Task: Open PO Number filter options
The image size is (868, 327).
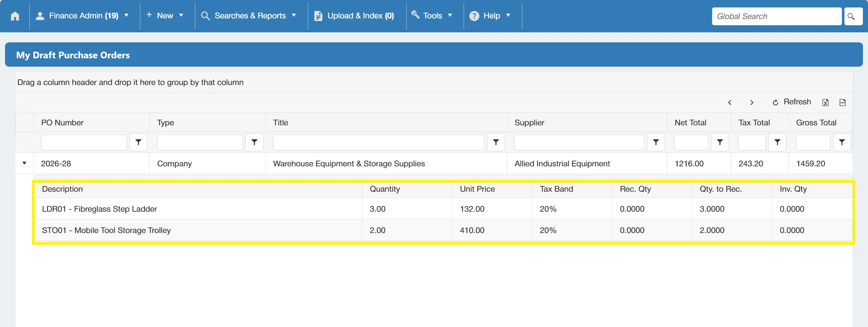Action: click(138, 142)
